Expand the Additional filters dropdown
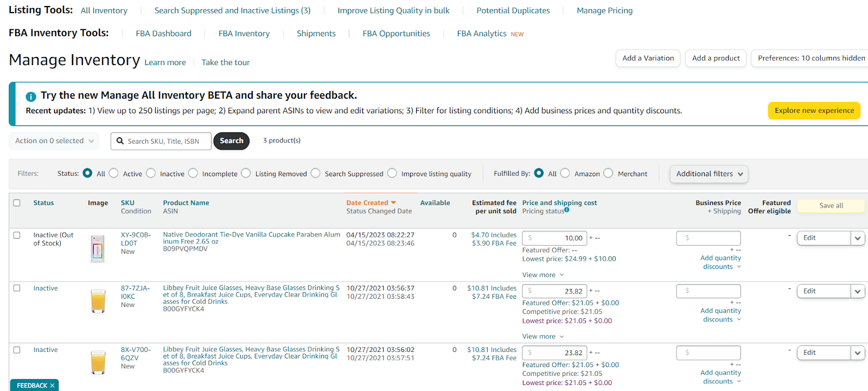The height and width of the screenshot is (391, 868). [x=709, y=174]
